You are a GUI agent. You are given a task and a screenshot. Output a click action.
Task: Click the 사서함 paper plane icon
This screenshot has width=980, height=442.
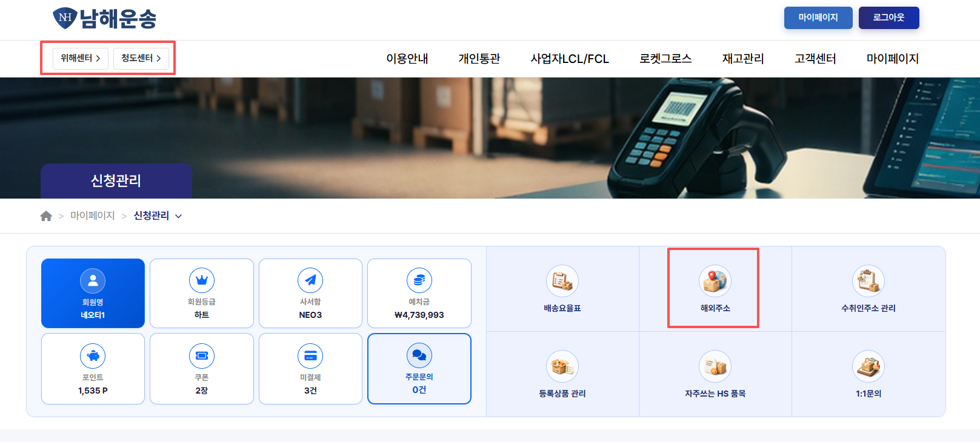point(310,280)
